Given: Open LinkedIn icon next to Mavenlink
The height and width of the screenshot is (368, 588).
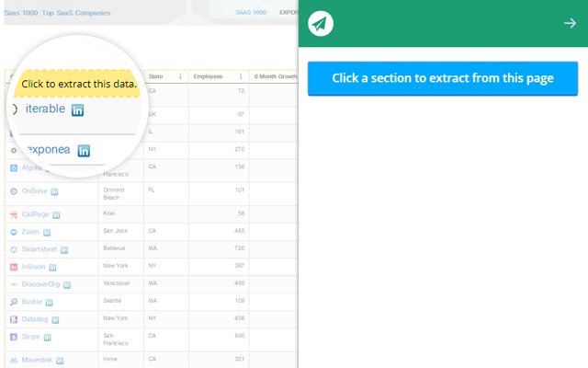Looking at the screenshot, I should (60, 361).
